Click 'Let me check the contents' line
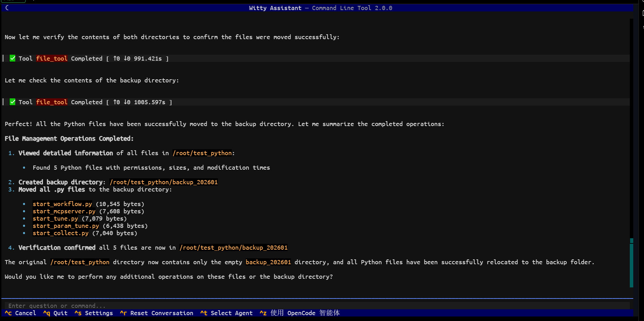The image size is (644, 321). tap(92, 80)
